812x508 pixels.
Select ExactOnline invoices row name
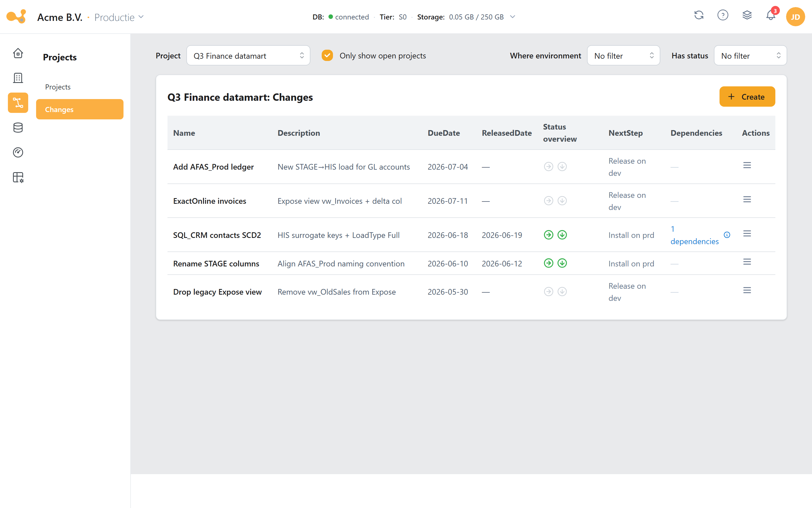[x=209, y=201]
